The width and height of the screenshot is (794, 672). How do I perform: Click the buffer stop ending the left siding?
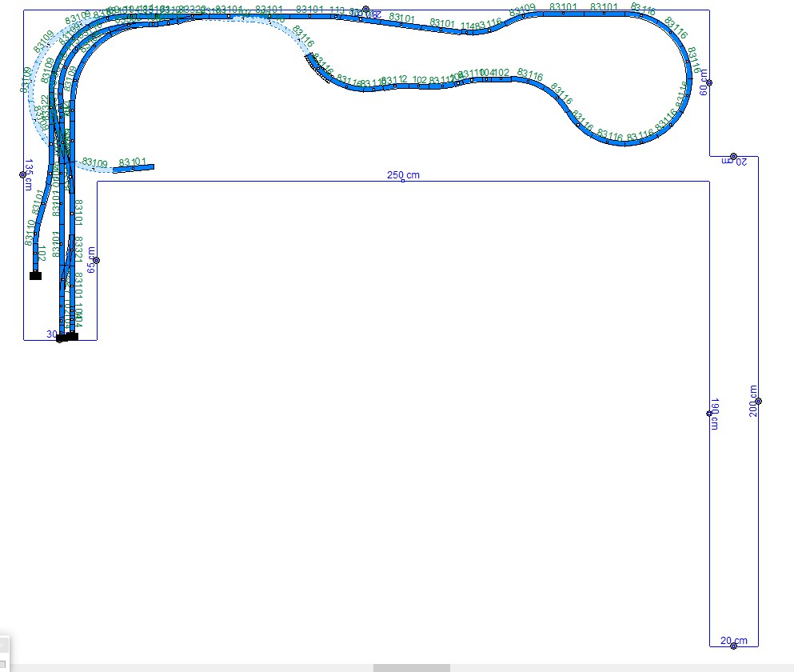pyautogui.click(x=35, y=275)
